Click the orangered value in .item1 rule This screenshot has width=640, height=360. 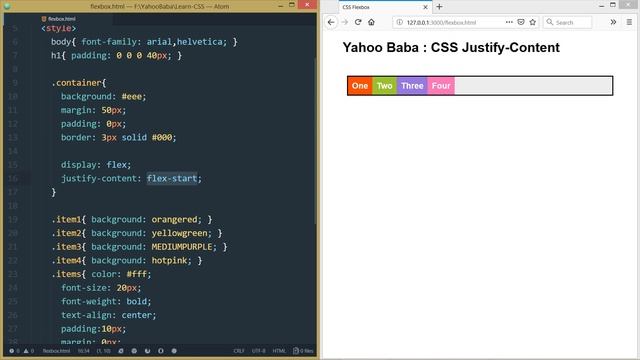coord(174,220)
